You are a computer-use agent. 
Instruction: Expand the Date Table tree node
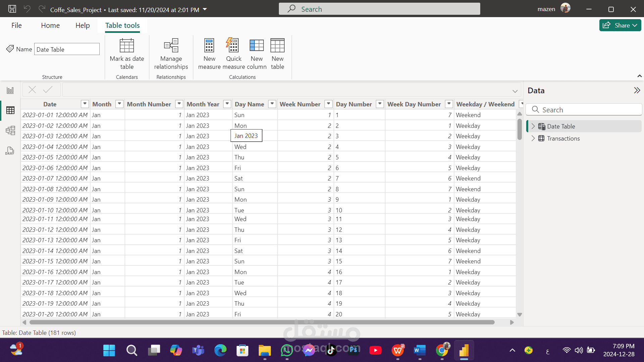[x=533, y=126]
